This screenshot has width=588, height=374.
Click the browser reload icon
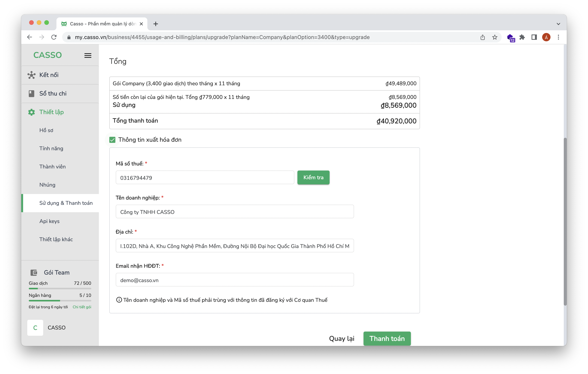[x=54, y=37]
